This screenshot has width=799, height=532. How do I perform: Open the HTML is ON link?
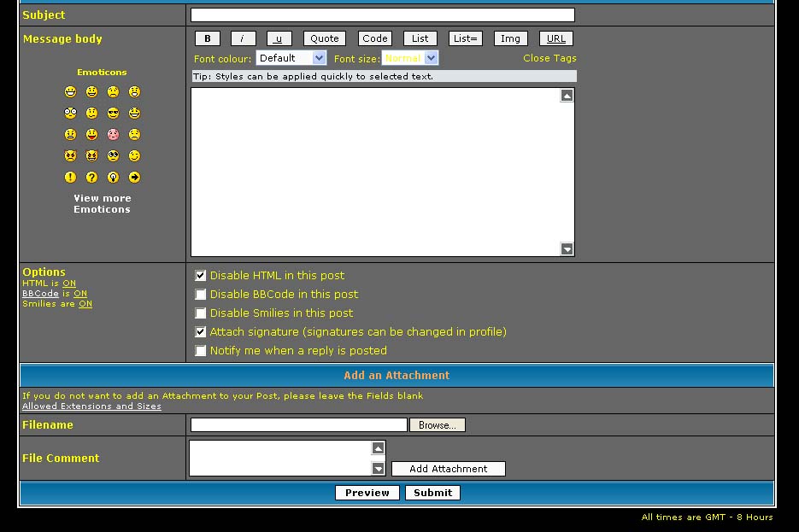pos(69,283)
